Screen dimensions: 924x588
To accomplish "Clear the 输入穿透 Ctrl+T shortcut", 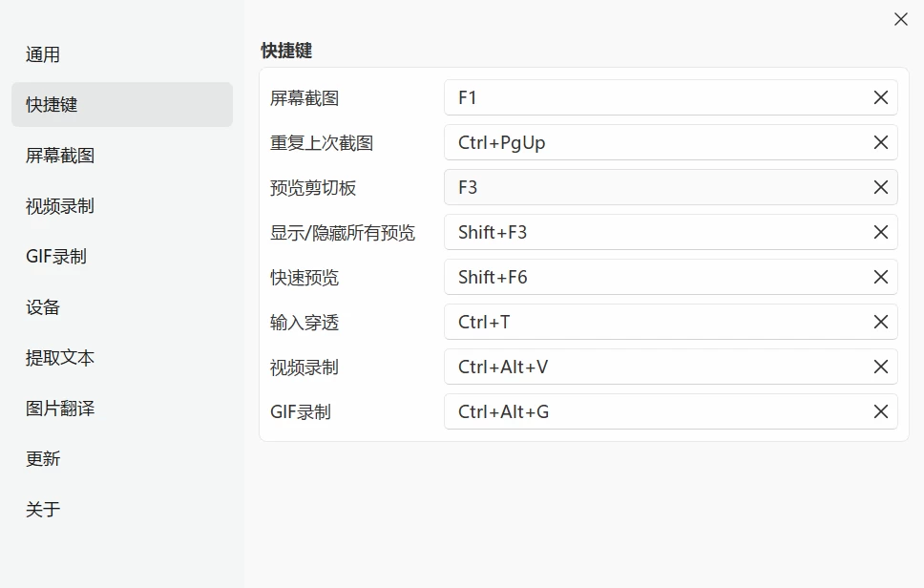I will [x=880, y=322].
